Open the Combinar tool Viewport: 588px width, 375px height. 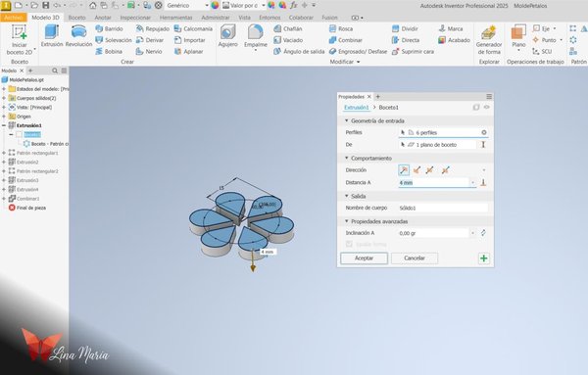click(x=346, y=40)
